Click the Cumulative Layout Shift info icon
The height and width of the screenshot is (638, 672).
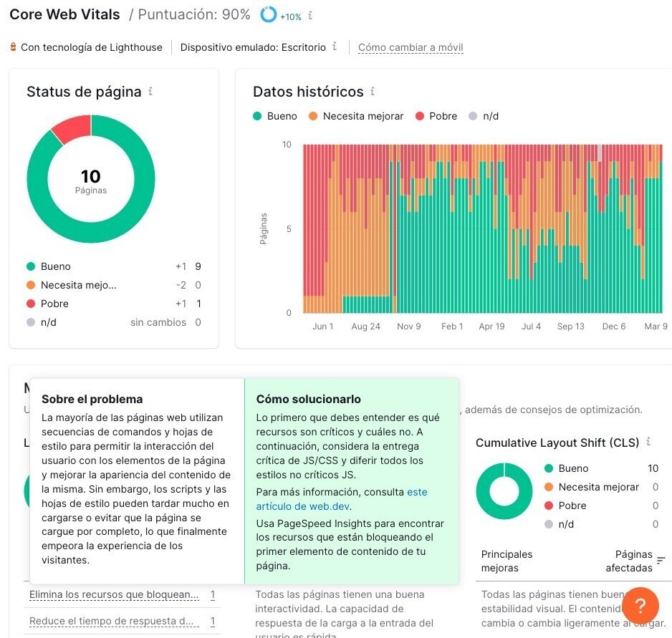648,443
